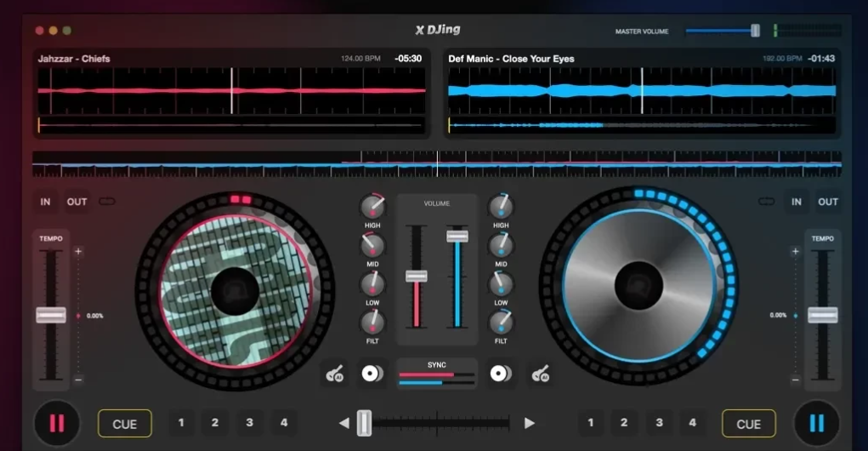This screenshot has height=451, width=868.
Task: Click the crossfader handle
Action: click(x=364, y=423)
